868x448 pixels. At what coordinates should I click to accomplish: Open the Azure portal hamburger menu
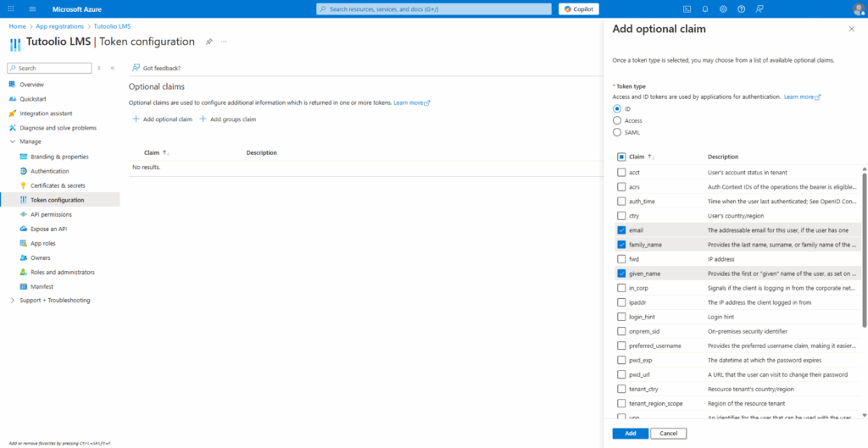[x=32, y=8]
